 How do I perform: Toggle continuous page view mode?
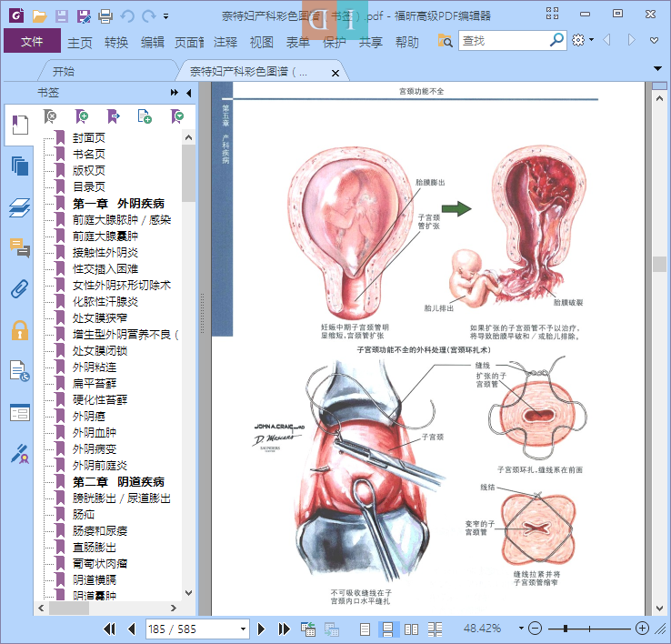coord(388,629)
